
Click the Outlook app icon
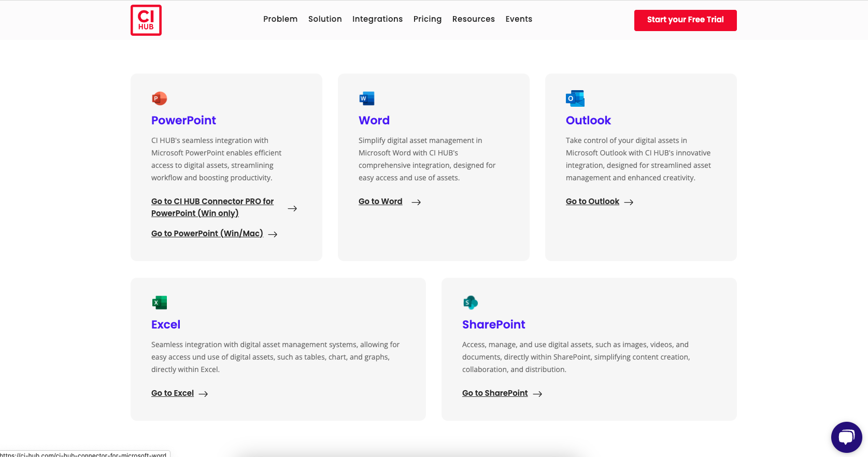pyautogui.click(x=575, y=98)
